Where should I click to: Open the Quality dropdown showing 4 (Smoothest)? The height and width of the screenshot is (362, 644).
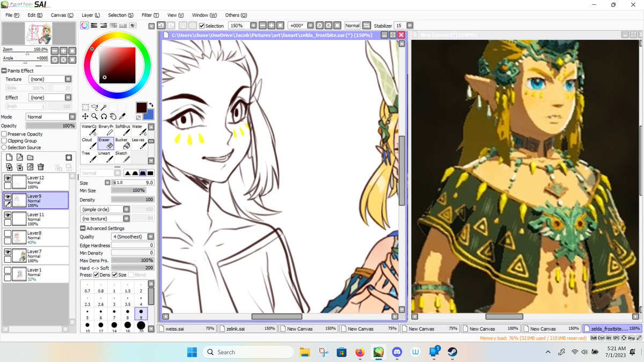pyautogui.click(x=151, y=237)
